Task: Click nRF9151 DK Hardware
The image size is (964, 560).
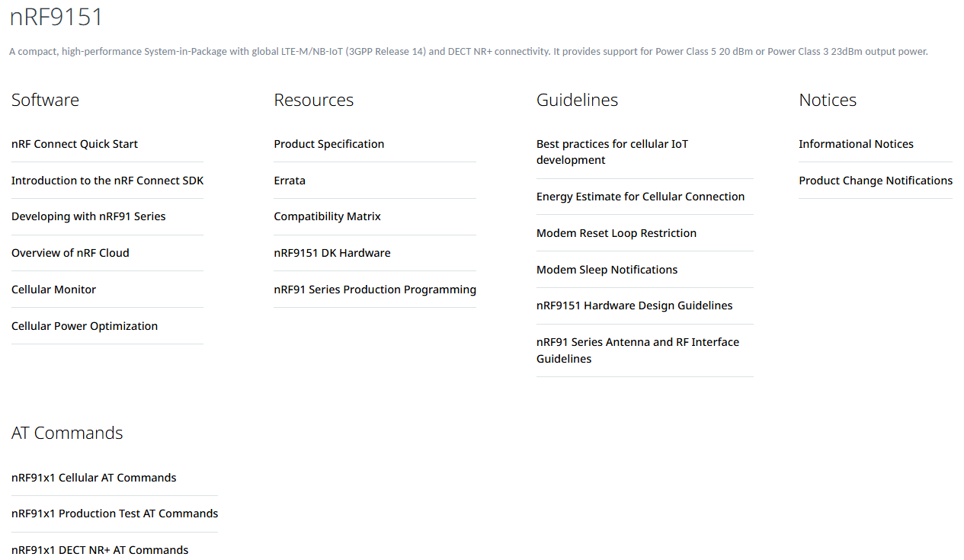Action: click(x=331, y=253)
